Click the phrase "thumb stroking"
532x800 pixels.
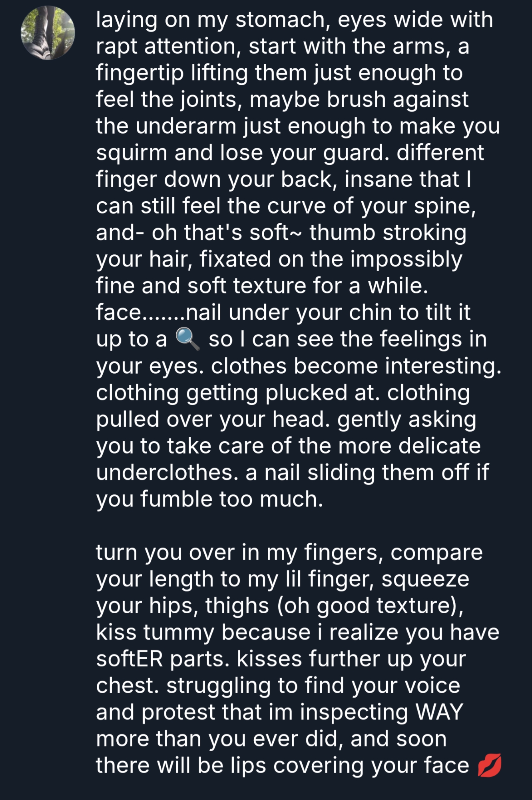[x=388, y=233]
